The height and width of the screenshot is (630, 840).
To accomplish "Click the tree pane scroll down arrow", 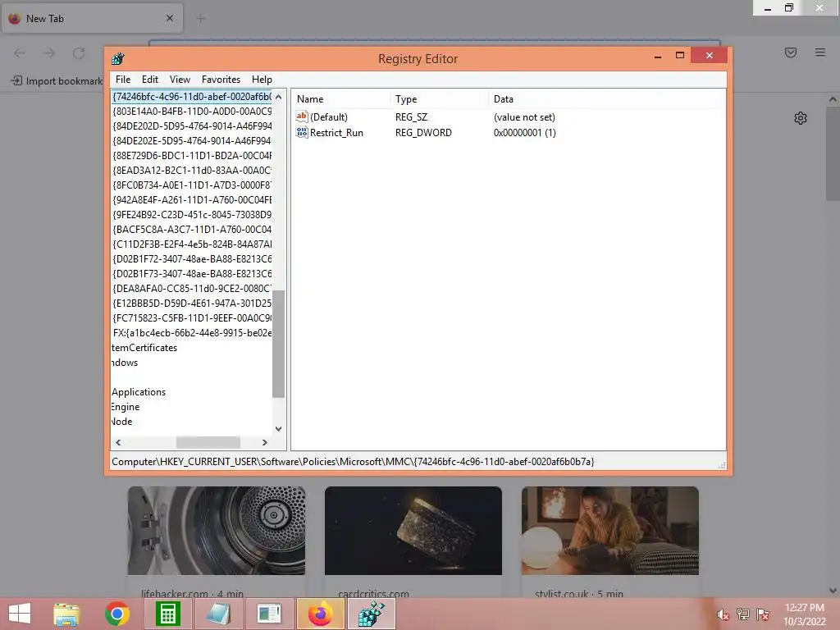I will 279,428.
